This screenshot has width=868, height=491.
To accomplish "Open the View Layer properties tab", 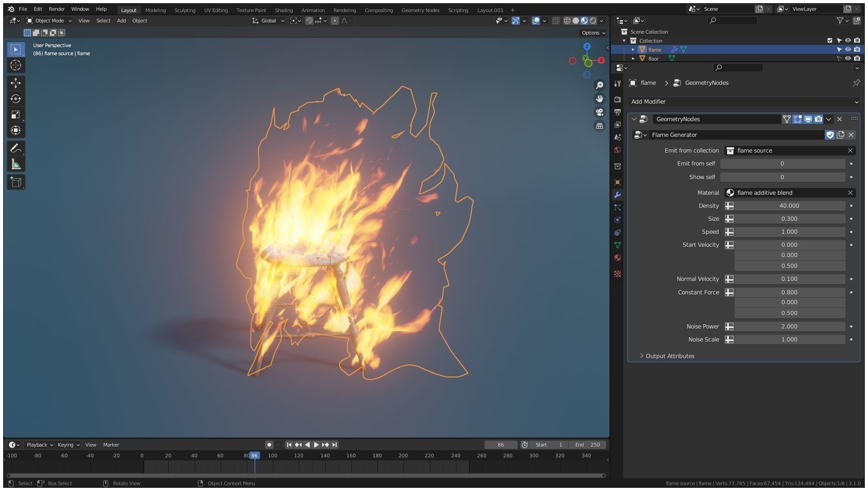I will pos(618,124).
